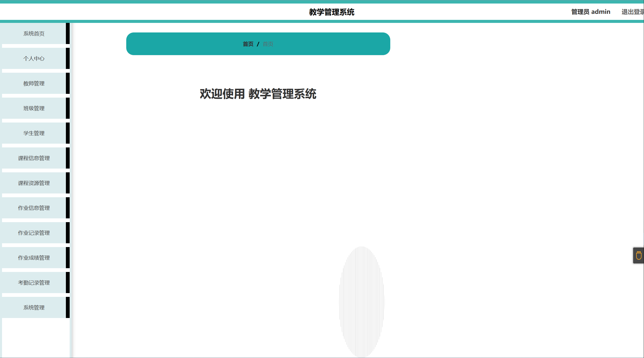Screen dimensions: 644x358
Task: Open 作业成绩管理 management section
Action: [34, 258]
